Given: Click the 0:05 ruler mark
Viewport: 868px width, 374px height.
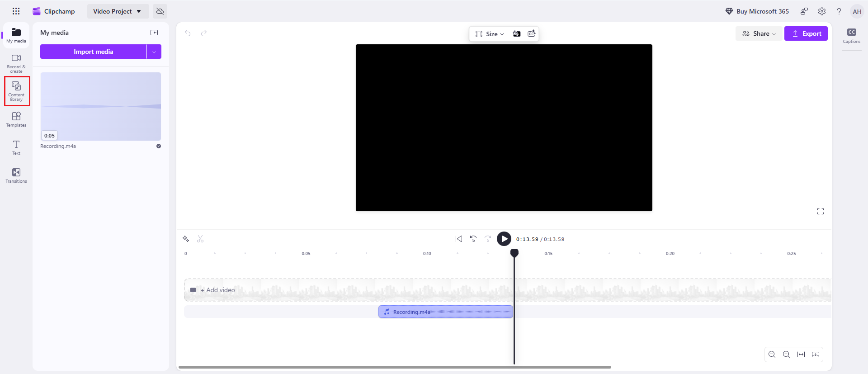Looking at the screenshot, I should pyautogui.click(x=306, y=254).
